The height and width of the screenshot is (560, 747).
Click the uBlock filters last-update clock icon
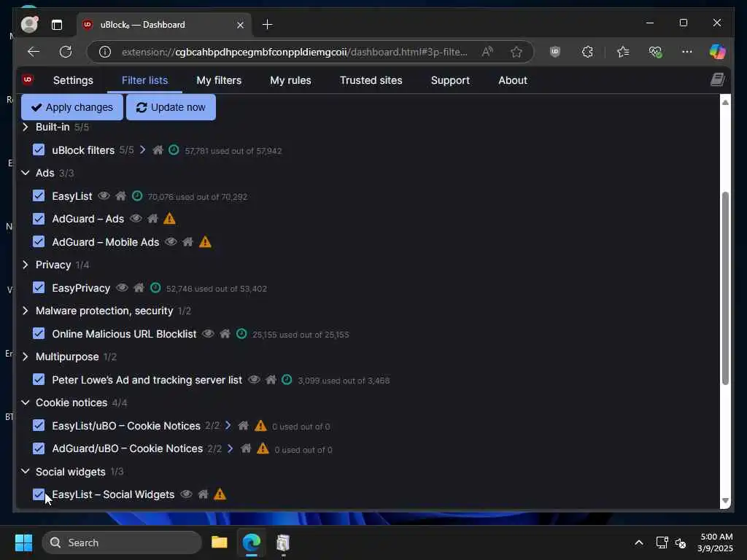point(174,150)
